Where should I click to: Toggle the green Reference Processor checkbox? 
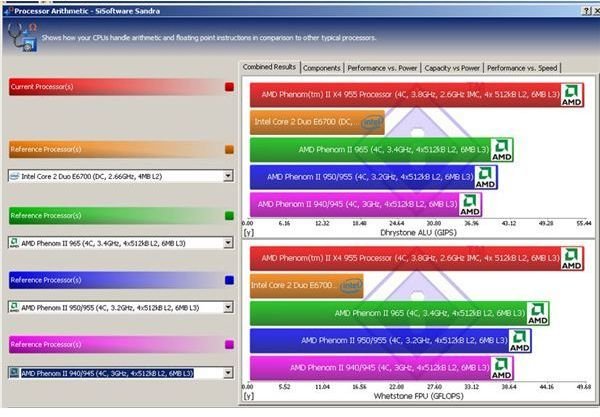pos(229,216)
